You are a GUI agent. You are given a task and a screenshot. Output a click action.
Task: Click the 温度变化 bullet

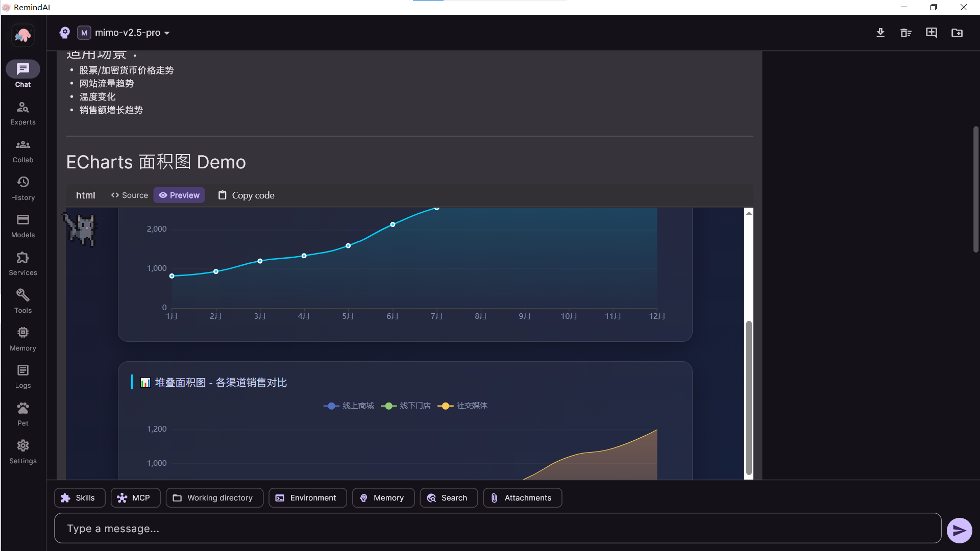tap(97, 97)
